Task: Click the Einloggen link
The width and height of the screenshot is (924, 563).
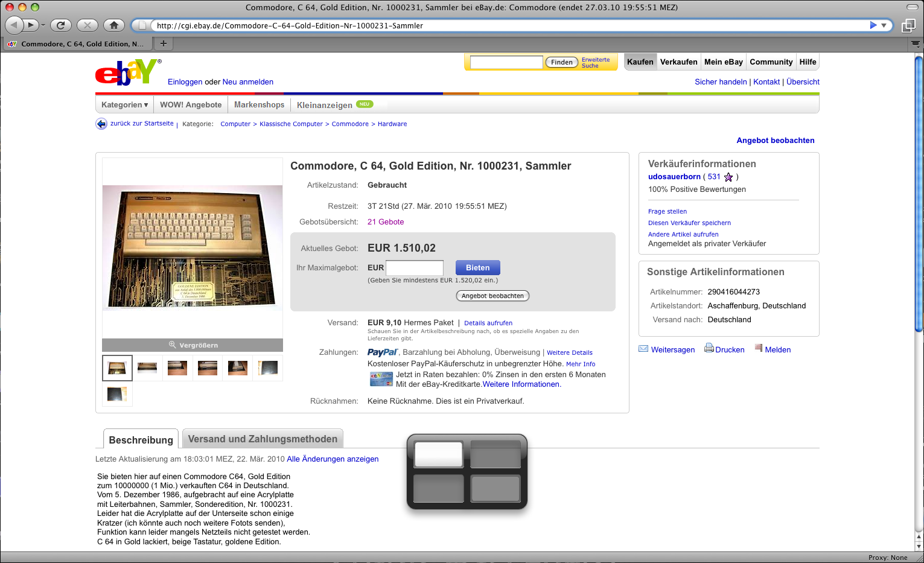Action: 185,82
